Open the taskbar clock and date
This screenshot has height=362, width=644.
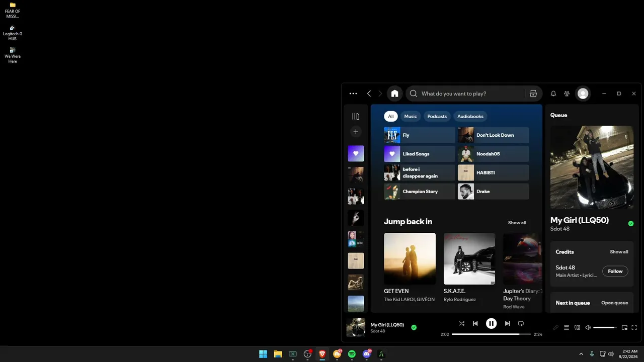click(629, 354)
